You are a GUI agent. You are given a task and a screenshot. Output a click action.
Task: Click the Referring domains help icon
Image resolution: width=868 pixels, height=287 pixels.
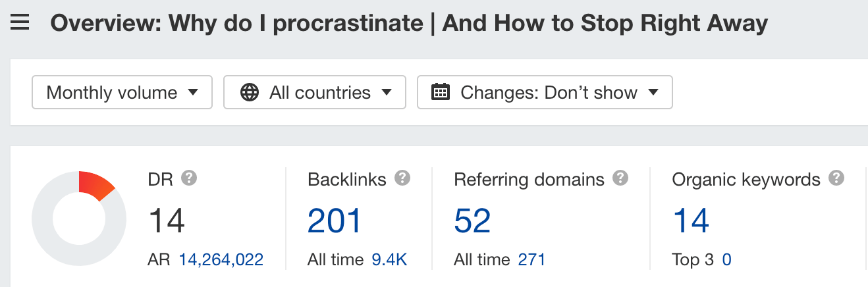pos(620,178)
